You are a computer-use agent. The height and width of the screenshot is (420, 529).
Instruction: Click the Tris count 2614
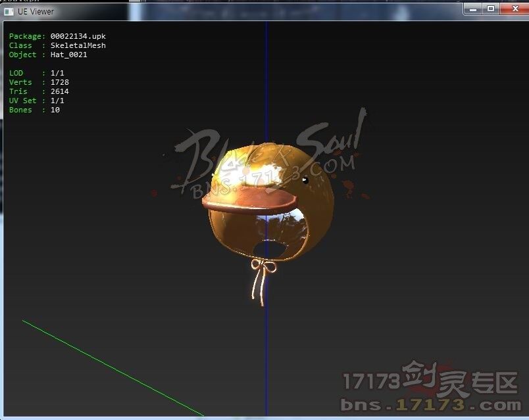pyautogui.click(x=60, y=91)
